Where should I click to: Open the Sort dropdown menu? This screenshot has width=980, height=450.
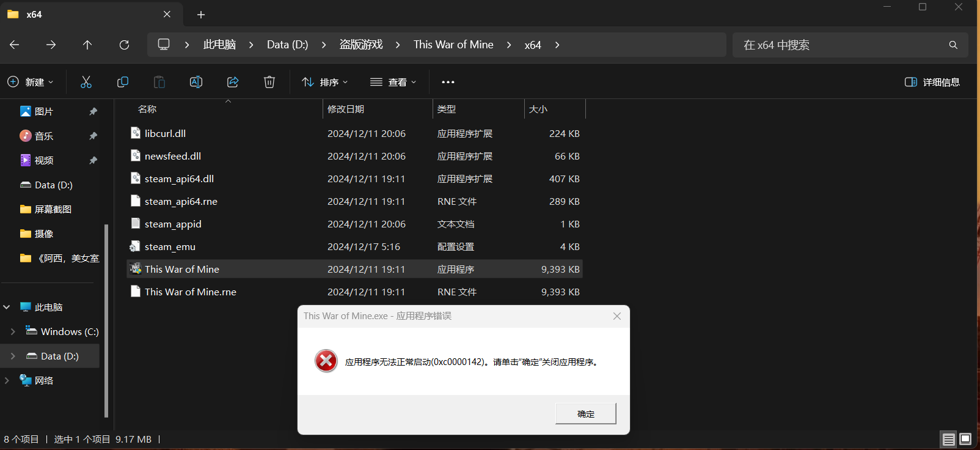tap(324, 82)
